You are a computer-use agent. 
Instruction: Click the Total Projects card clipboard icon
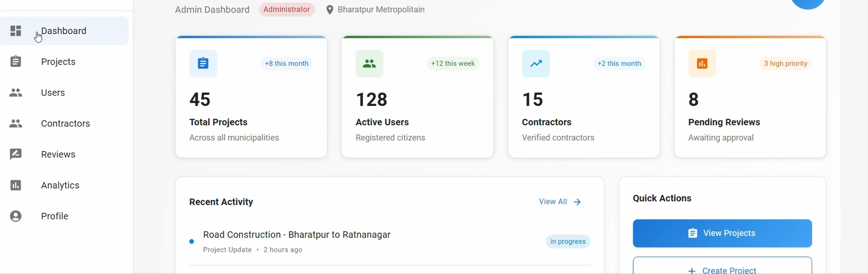point(203,64)
